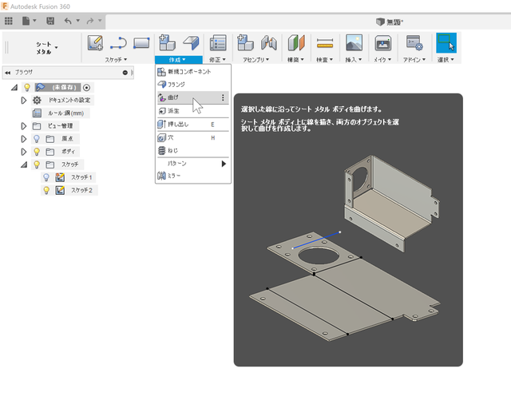Expand the ビュー管理 tree node
Image resolution: width=511 pixels, height=420 pixels.
23,126
